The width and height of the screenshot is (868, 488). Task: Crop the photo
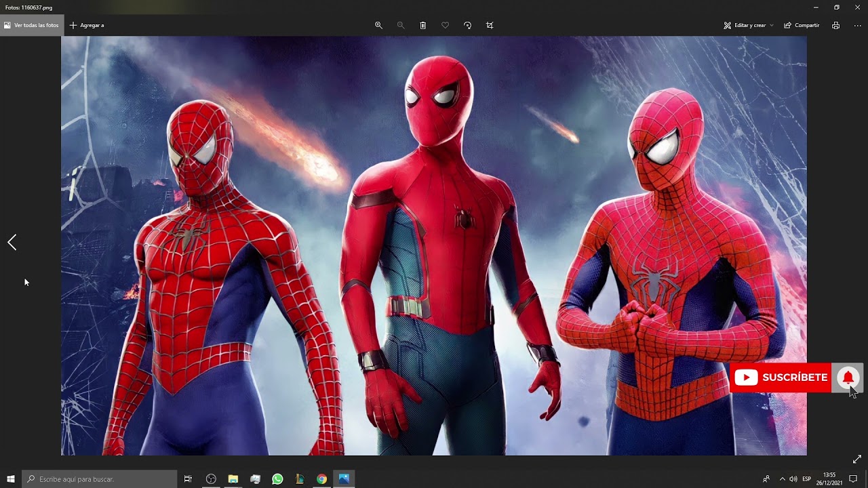[x=490, y=25]
